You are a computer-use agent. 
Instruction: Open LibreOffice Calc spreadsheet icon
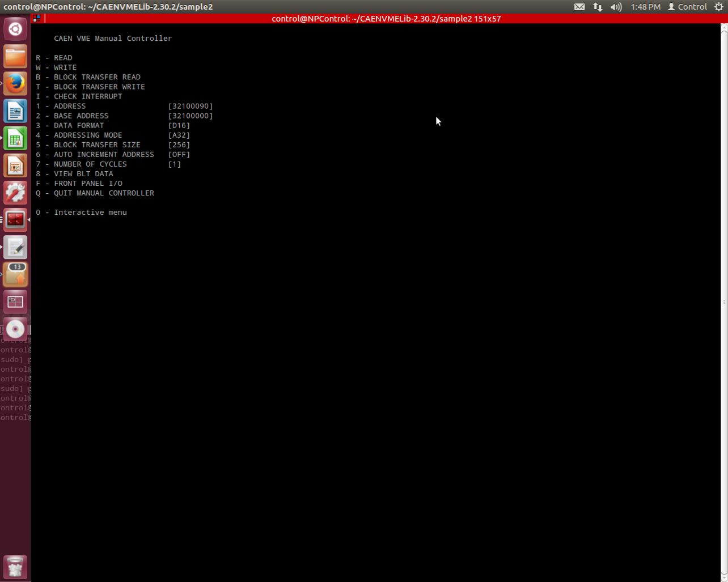click(x=15, y=138)
